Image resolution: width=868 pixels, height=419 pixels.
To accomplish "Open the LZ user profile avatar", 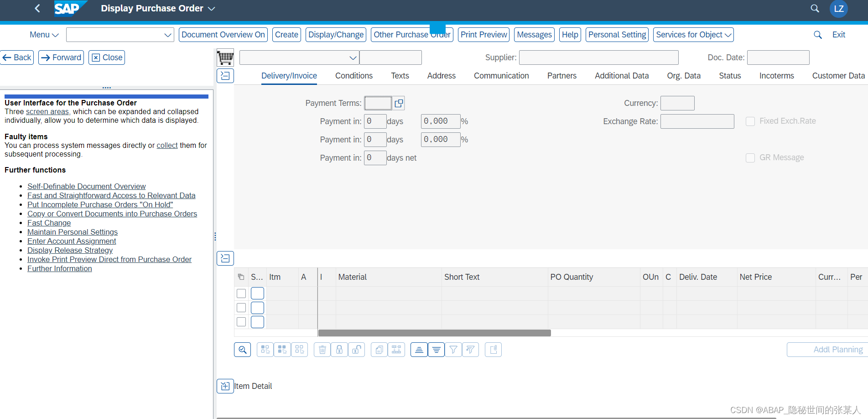I will [x=839, y=9].
